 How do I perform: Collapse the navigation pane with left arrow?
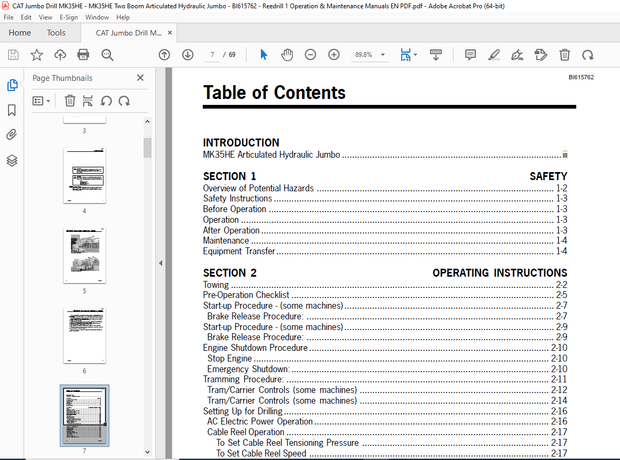(161, 263)
